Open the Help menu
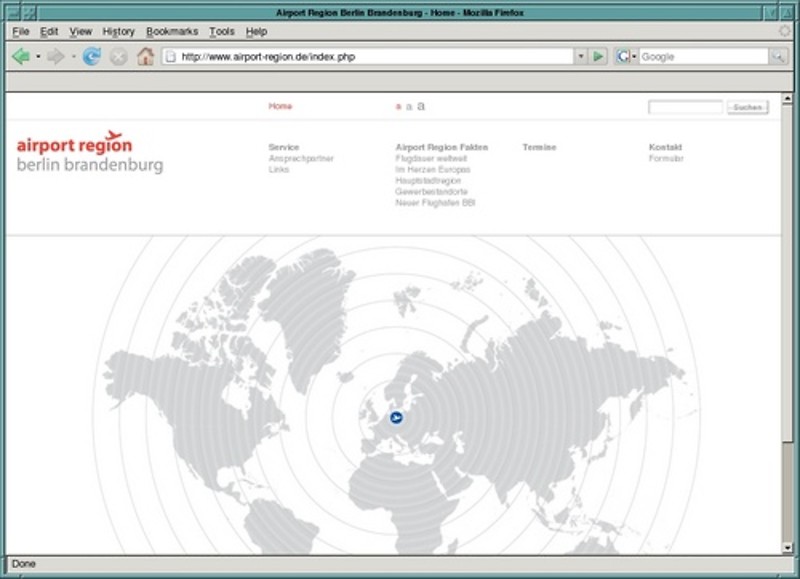 tap(256, 32)
